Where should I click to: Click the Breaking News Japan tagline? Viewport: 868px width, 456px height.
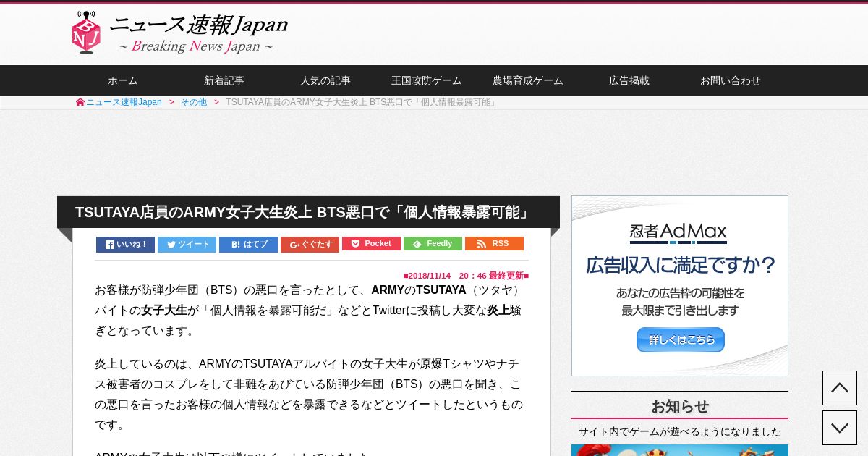pos(196,46)
